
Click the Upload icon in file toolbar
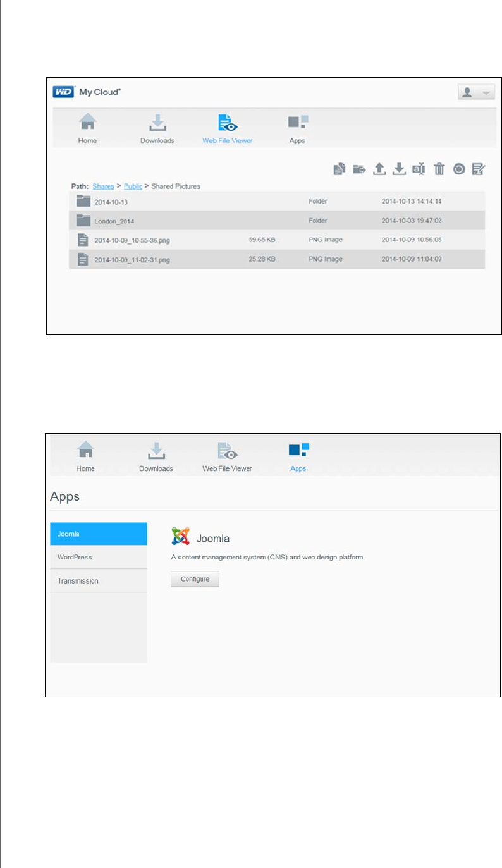379,169
